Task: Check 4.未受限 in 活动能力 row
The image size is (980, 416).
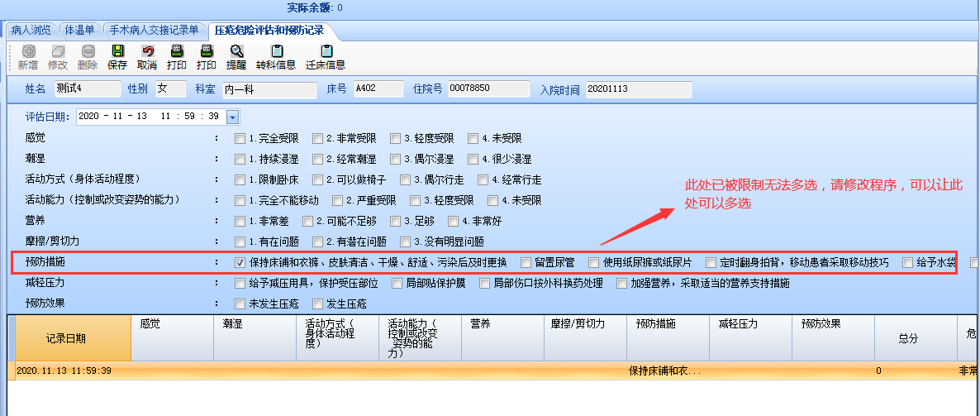Action: (492, 200)
